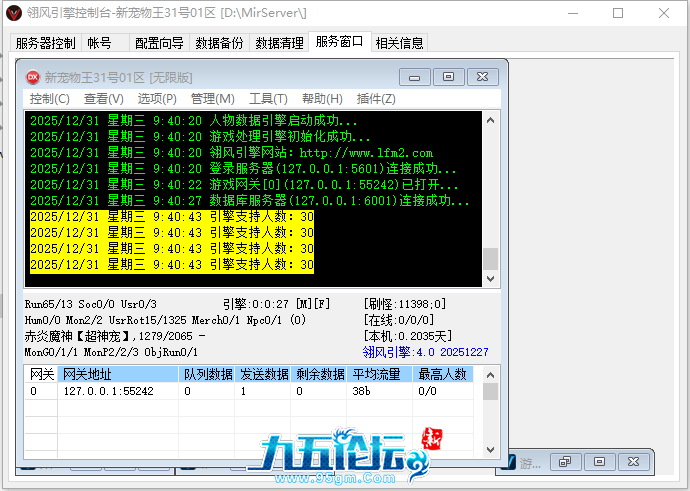Click the DX icon in the inner window title
Image resolution: width=690 pixels, height=491 pixels.
tap(32, 77)
